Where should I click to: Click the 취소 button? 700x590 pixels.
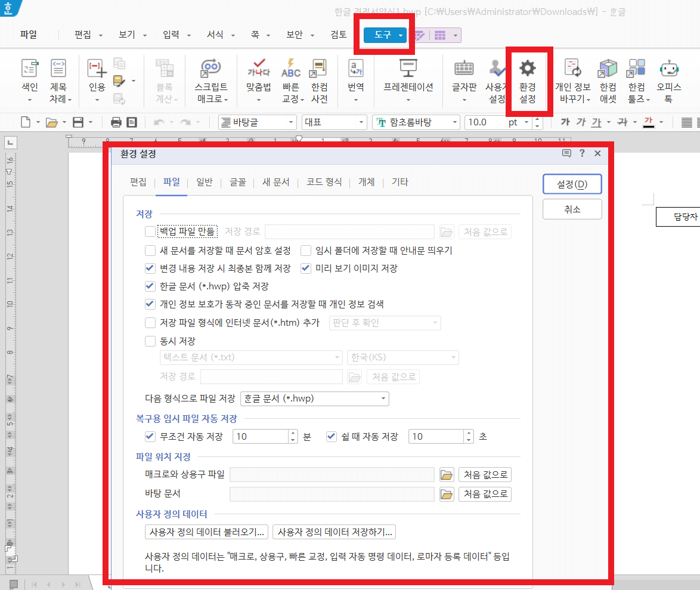point(572,209)
